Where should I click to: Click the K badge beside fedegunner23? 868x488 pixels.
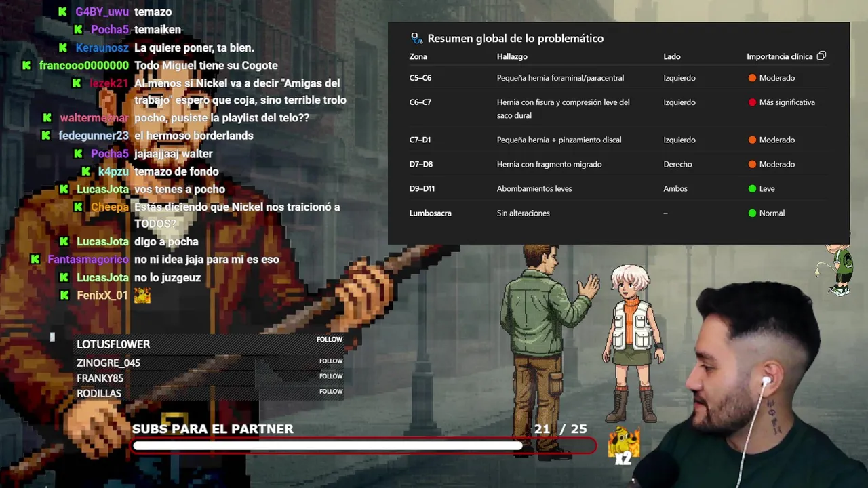click(45, 135)
